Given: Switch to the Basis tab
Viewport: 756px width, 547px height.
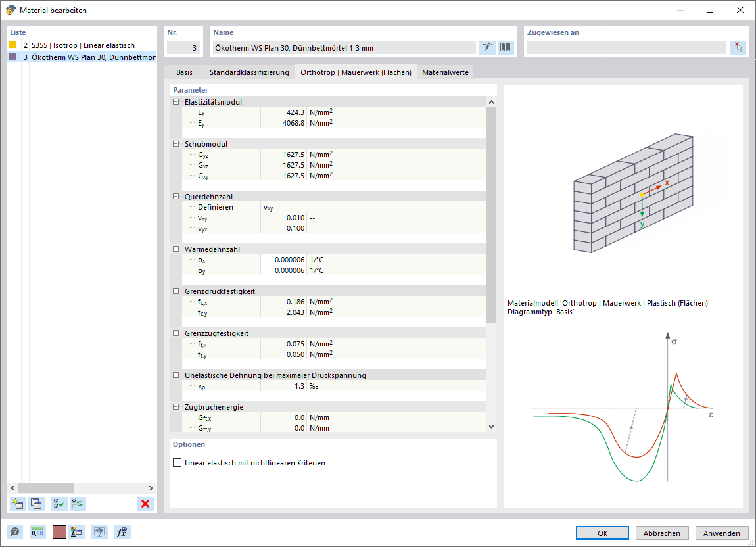Looking at the screenshot, I should tap(184, 72).
